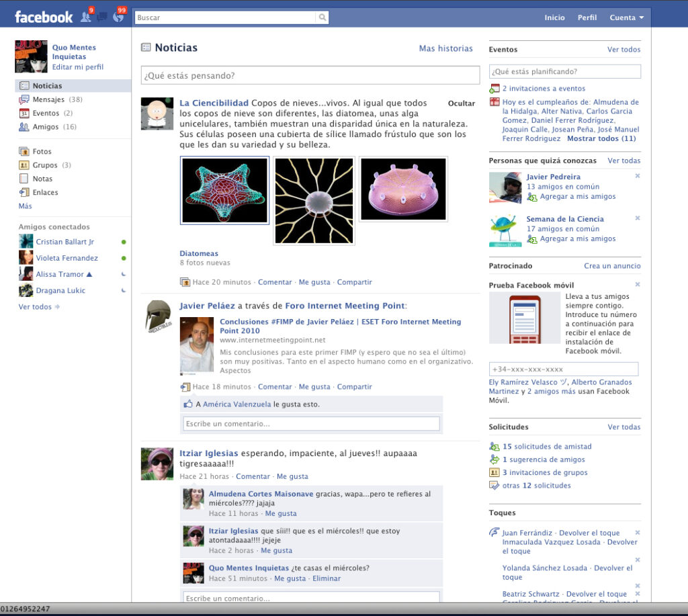The image size is (688, 616).
Task: Click Ver todas next to Personas que quizá conozcas
Action: coord(624,161)
